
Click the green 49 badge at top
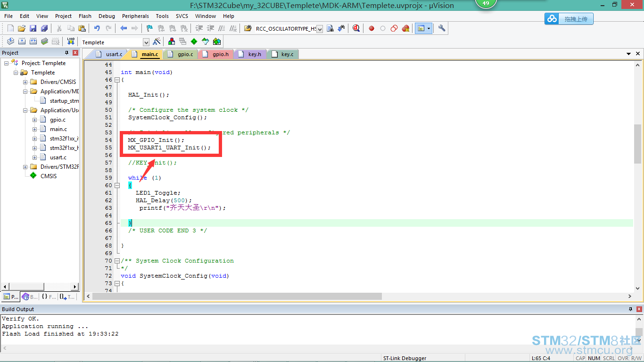coord(486,3)
